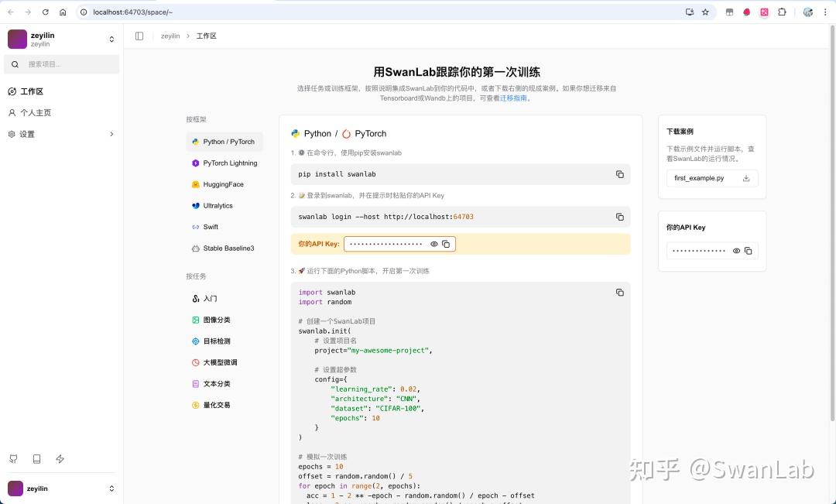Go to browser home page
This screenshot has width=836, height=504.
point(63,12)
